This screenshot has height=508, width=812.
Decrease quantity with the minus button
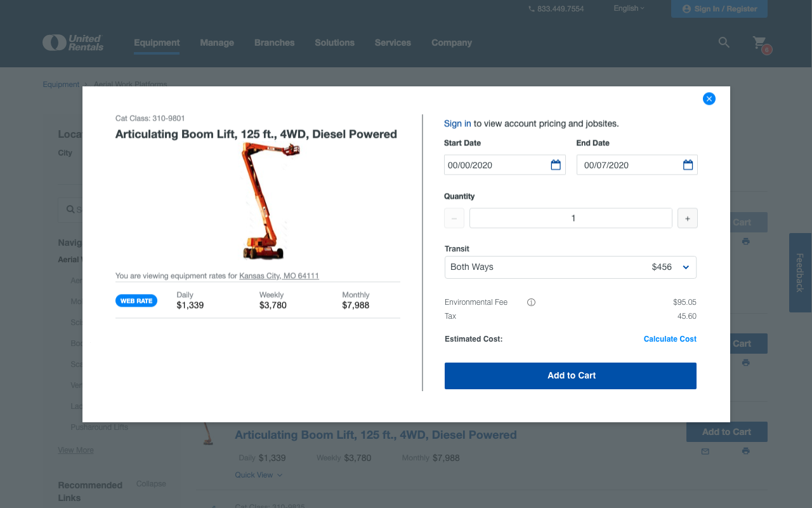pyautogui.click(x=454, y=218)
